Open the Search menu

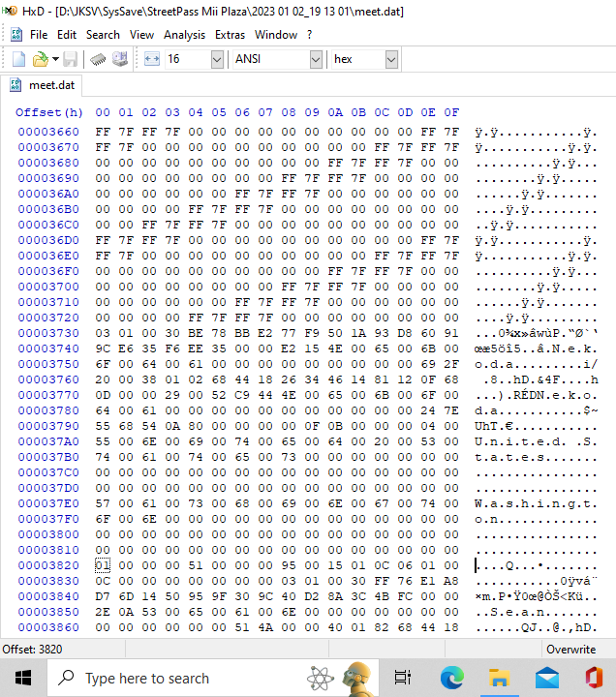(103, 35)
